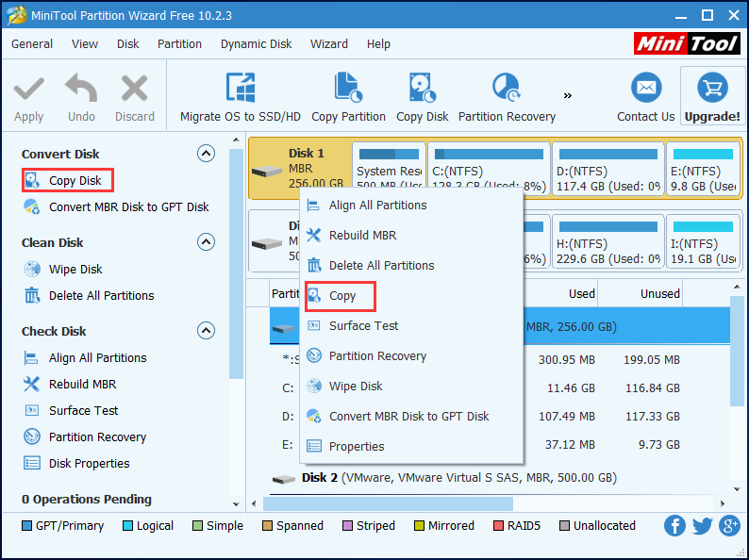This screenshot has width=749, height=560.
Task: Select partition row with 107.49 MB used
Action: pyautogui.click(x=500, y=417)
